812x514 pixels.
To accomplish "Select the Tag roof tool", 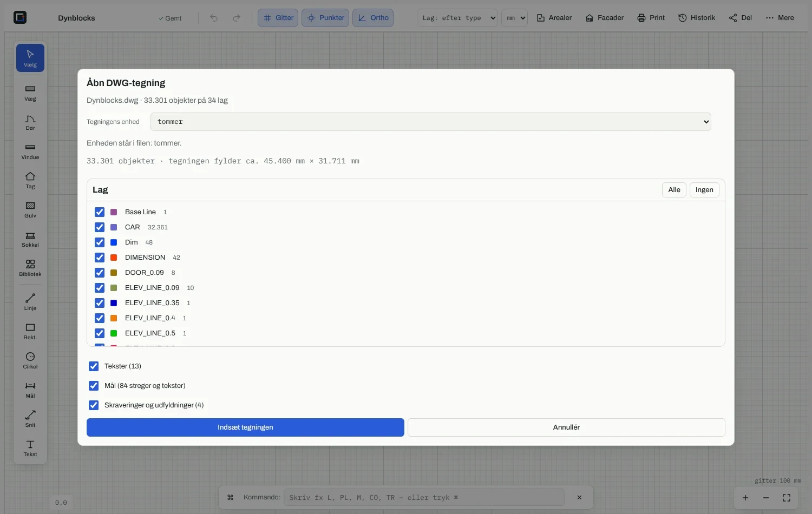I will point(30,180).
